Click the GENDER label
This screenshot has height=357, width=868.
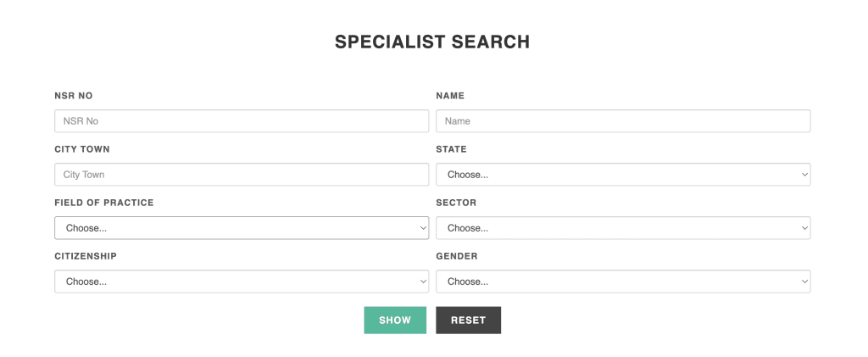457,256
